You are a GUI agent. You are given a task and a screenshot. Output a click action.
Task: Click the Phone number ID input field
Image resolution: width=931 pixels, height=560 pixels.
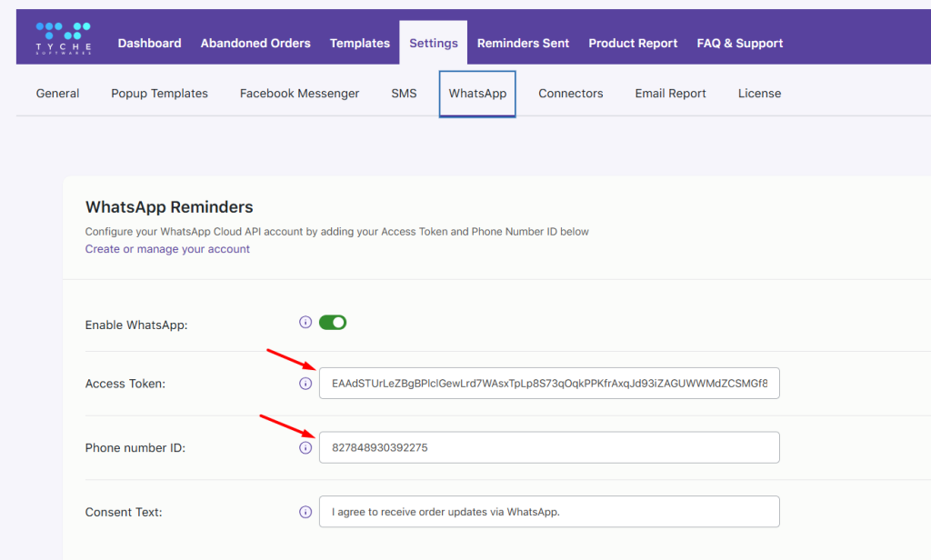pyautogui.click(x=549, y=447)
